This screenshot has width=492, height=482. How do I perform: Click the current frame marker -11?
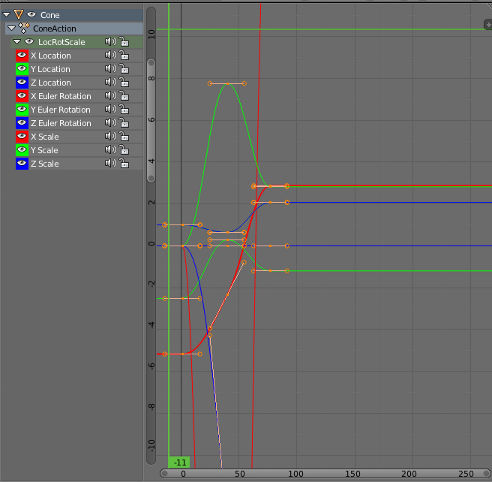pyautogui.click(x=179, y=463)
